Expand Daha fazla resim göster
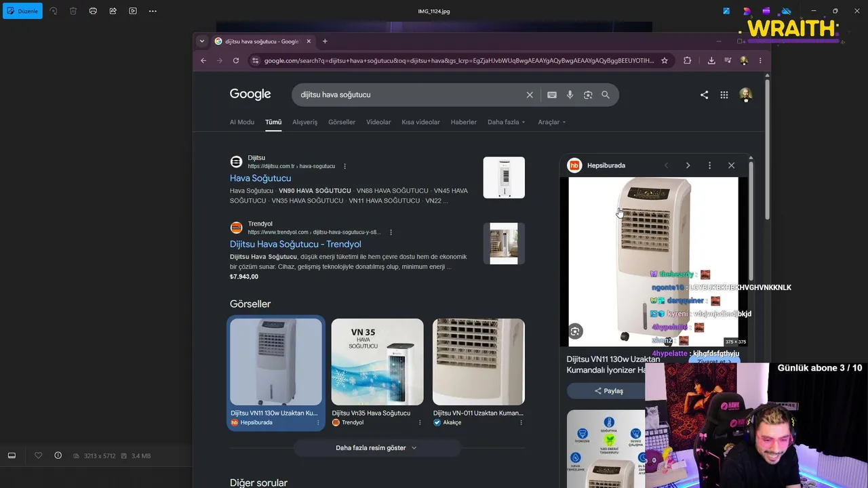The width and height of the screenshot is (868, 488). point(376,448)
